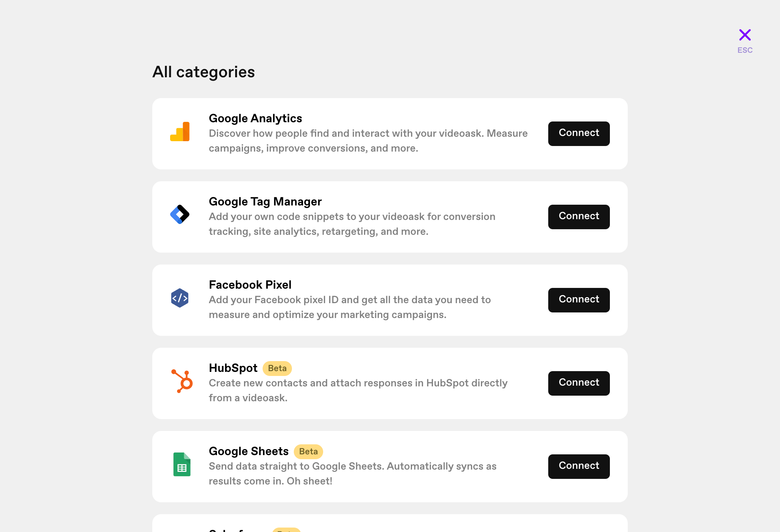Select the Google Analytics title
This screenshot has height=532, width=780.
click(x=256, y=118)
